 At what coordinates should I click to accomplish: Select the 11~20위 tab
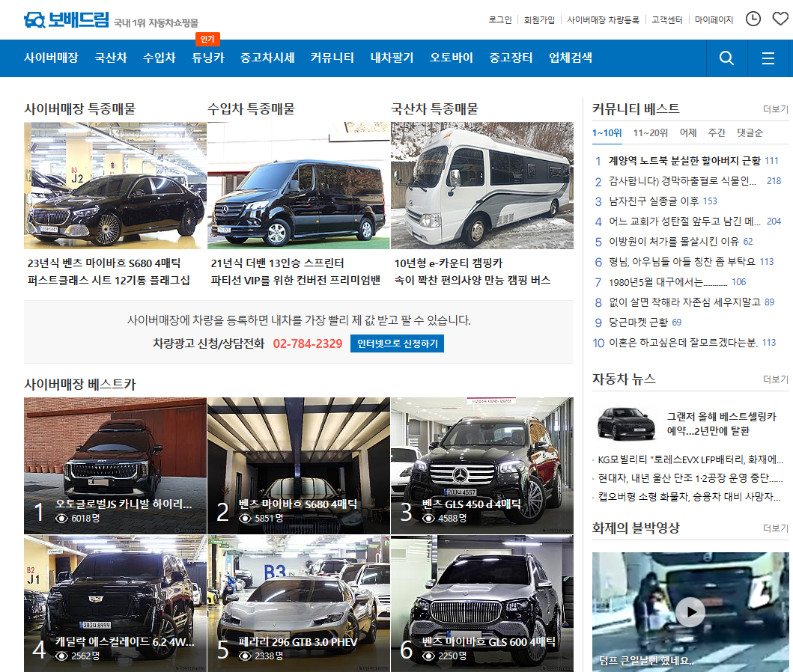point(651,133)
